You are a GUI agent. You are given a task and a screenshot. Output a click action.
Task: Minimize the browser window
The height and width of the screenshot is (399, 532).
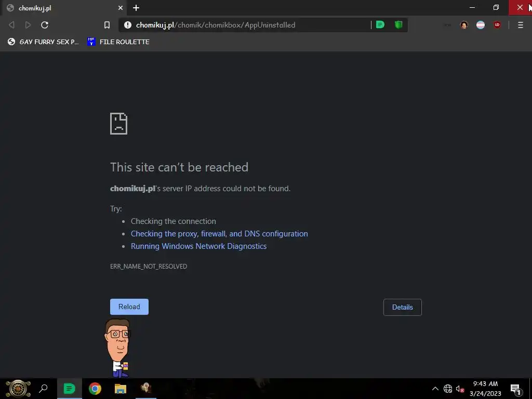[472, 7]
